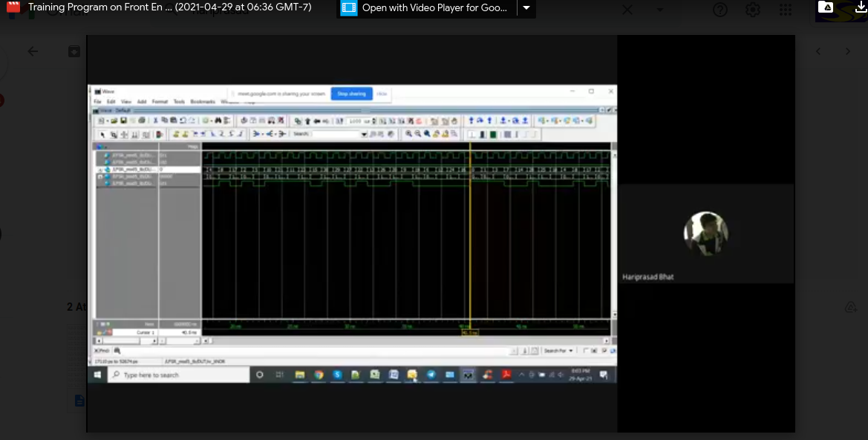Click the yellow cursor marker on waveform timeline

click(470, 332)
